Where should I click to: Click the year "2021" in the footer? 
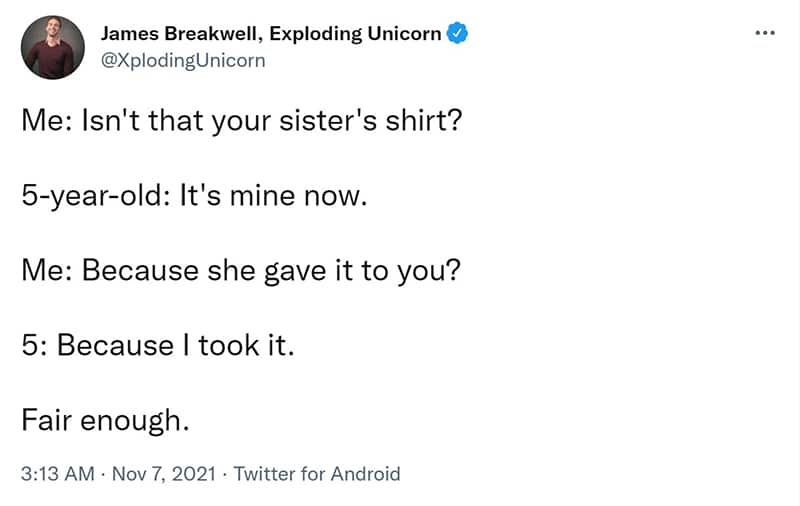pyautogui.click(x=194, y=474)
